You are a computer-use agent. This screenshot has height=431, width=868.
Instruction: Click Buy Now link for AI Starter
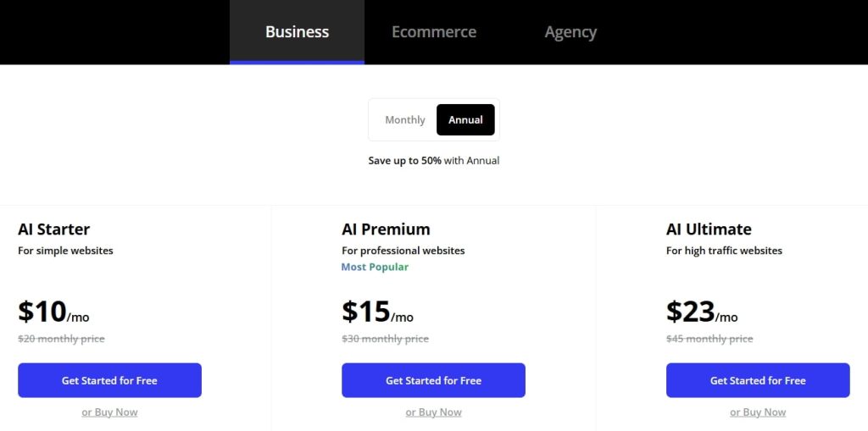tap(109, 412)
